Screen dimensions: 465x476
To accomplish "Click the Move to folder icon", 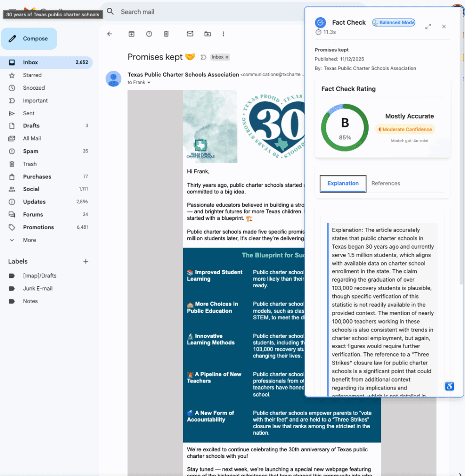I will tap(207, 34).
